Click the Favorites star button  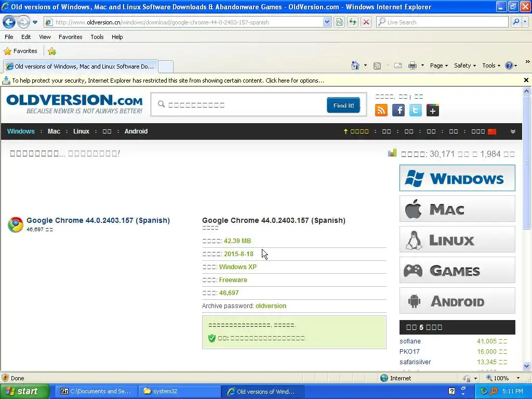[x=21, y=51]
